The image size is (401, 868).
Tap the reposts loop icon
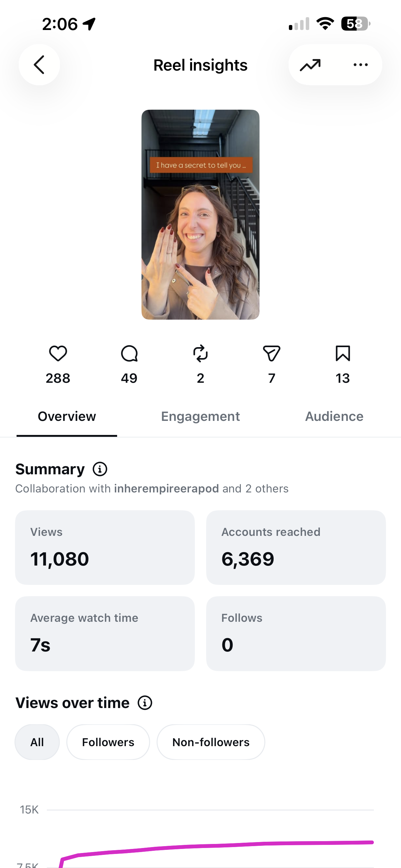(200, 353)
